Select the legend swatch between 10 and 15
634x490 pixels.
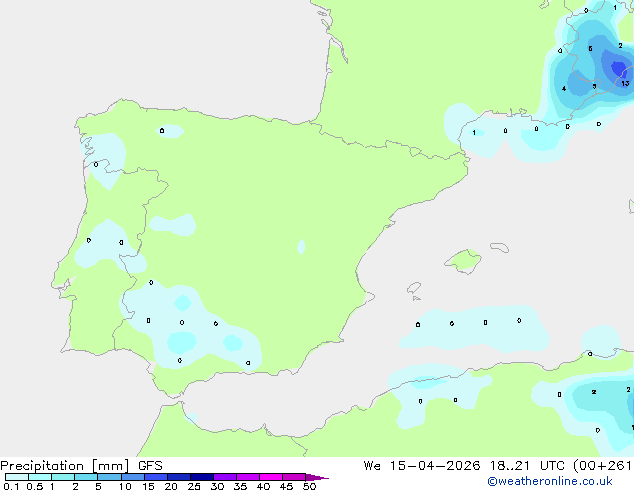pyautogui.click(x=133, y=477)
